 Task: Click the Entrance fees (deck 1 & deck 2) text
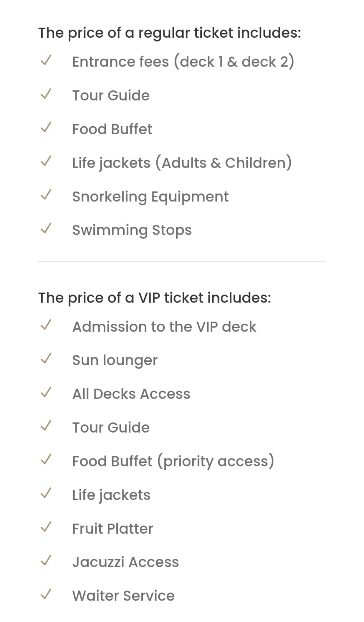tap(183, 62)
